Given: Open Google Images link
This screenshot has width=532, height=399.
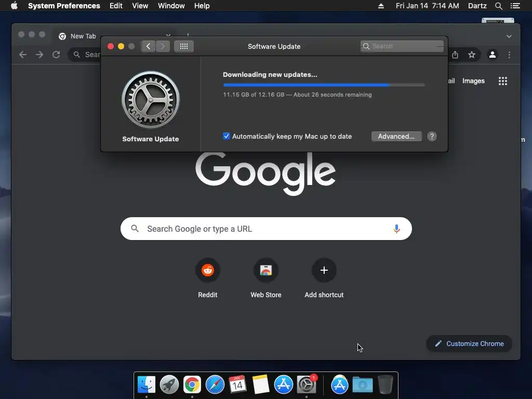Looking at the screenshot, I should [473, 81].
